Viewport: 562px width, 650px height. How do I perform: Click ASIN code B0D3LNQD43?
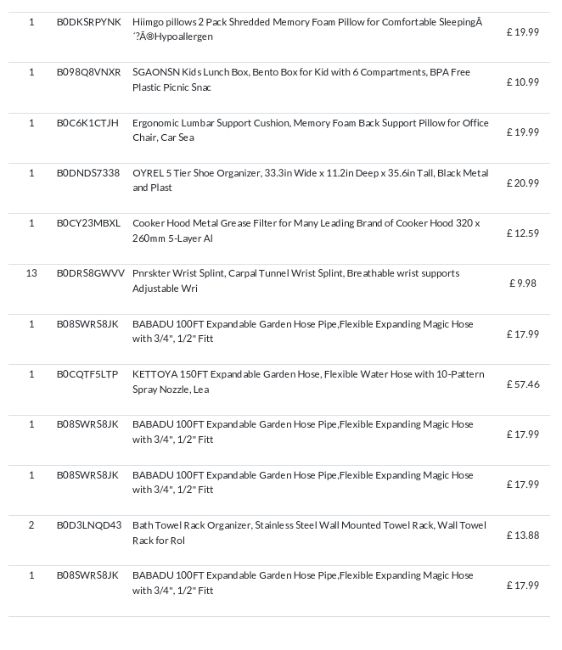point(89,525)
